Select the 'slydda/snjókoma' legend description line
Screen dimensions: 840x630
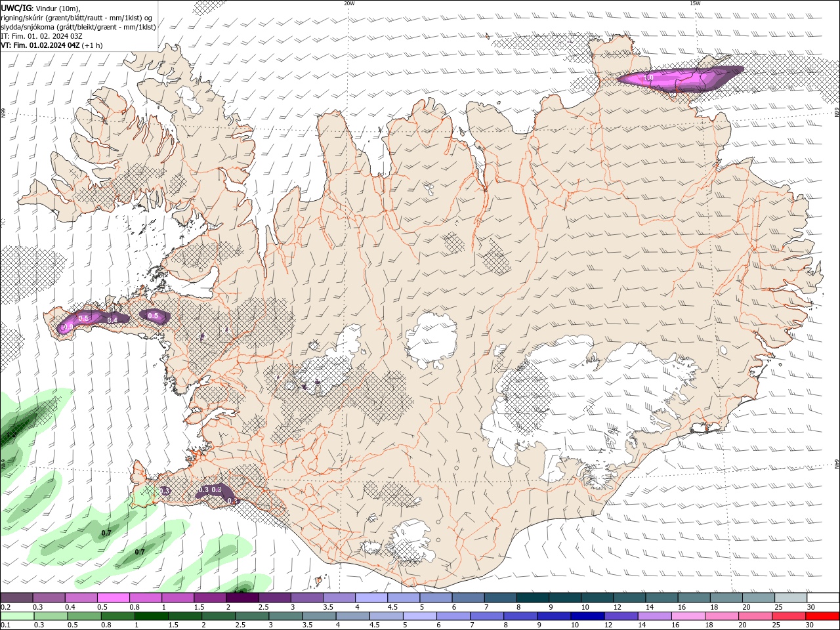click(x=78, y=27)
